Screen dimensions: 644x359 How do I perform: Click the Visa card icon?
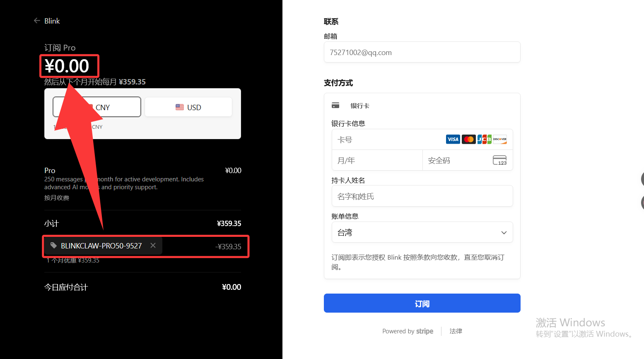(x=453, y=139)
